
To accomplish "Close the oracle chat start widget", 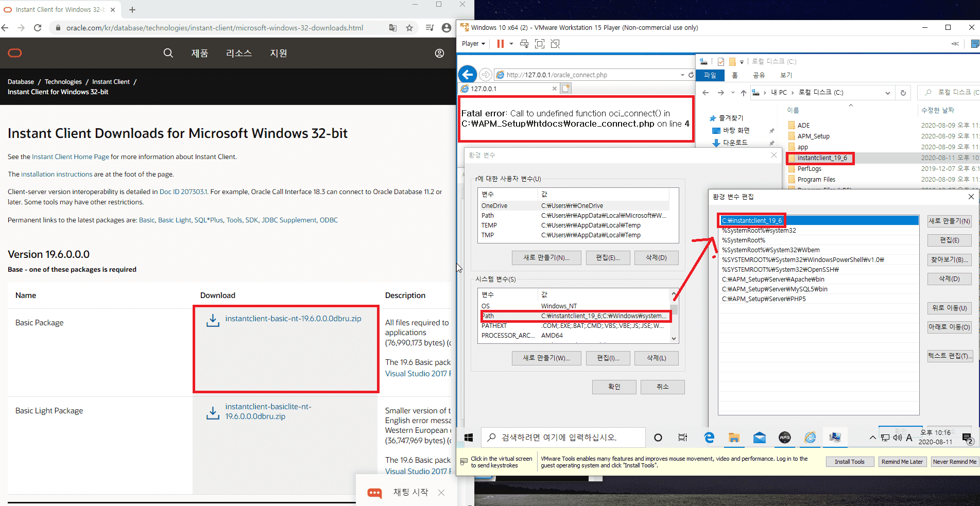I will [x=441, y=493].
